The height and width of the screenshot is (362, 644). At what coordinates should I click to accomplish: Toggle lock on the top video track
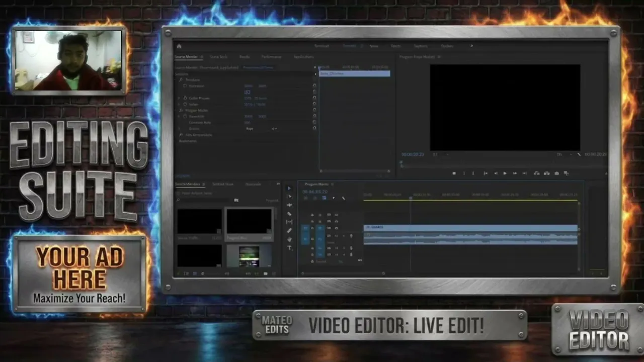tap(312, 215)
